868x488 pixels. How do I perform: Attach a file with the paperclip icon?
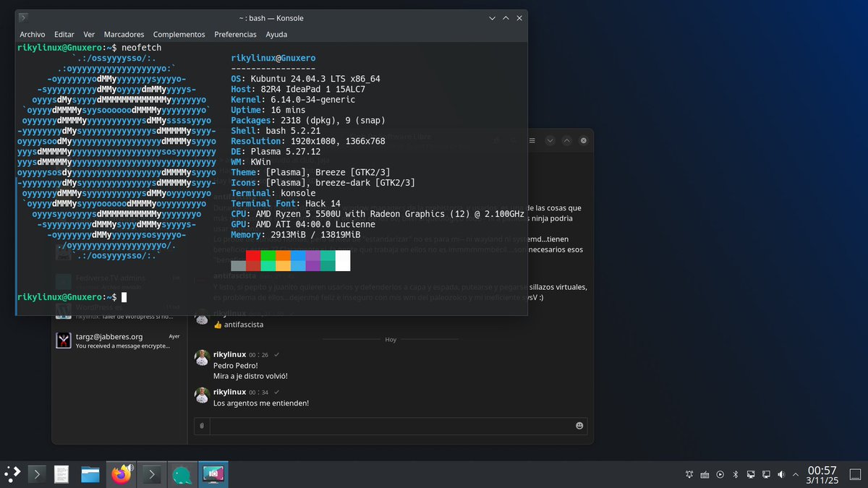click(201, 426)
